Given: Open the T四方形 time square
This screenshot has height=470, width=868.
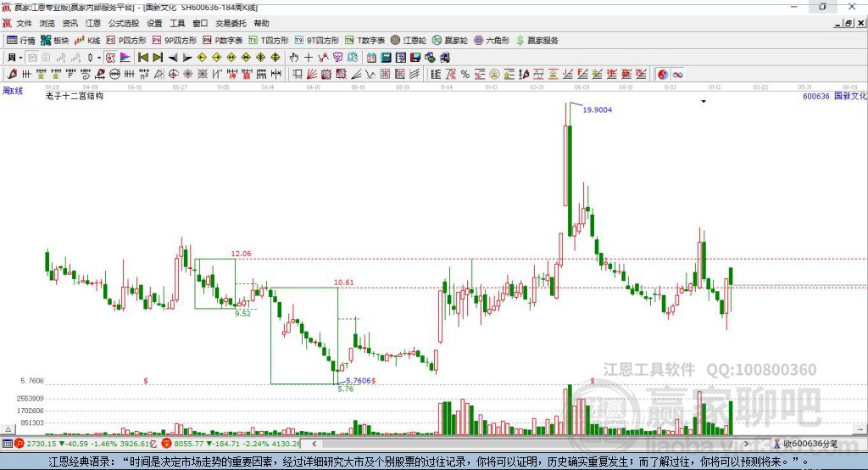Looking at the screenshot, I should point(269,41).
